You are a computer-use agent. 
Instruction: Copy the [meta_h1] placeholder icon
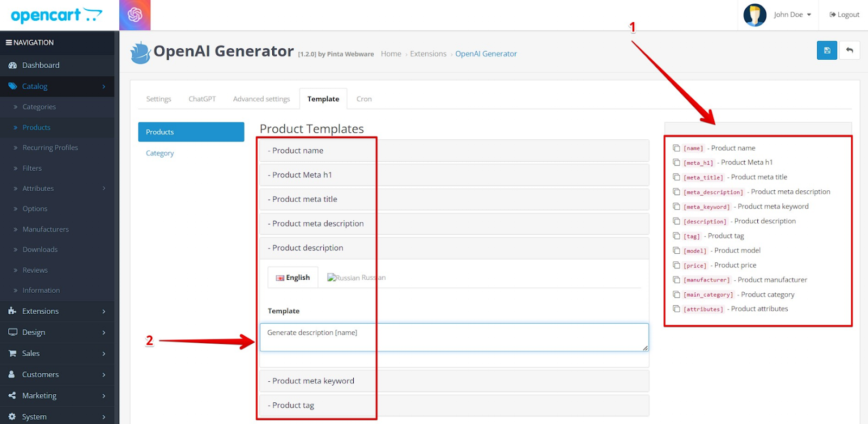[676, 162]
